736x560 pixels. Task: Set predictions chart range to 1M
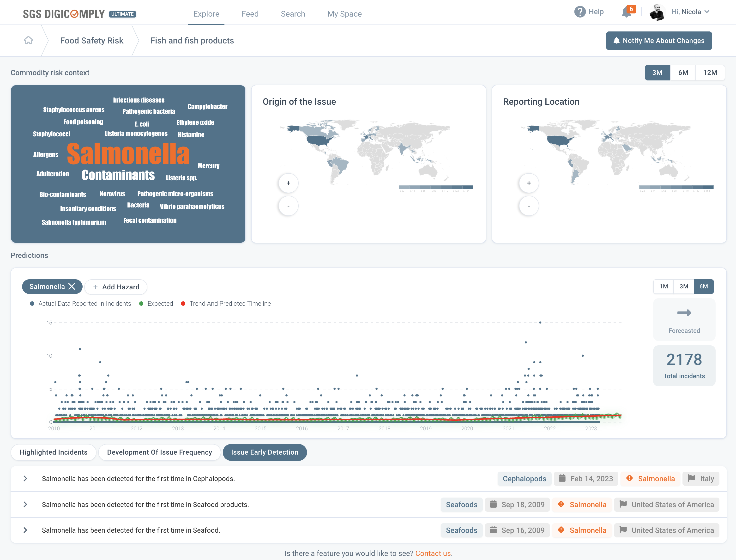click(663, 286)
